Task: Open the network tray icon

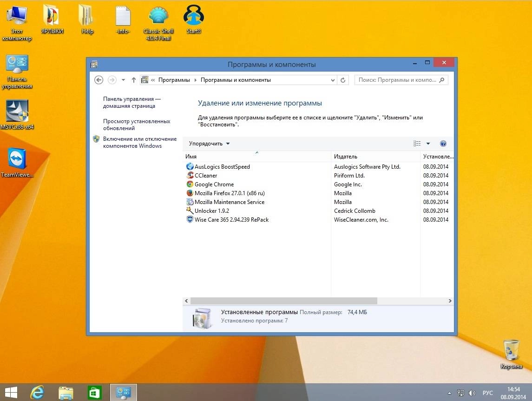Action: pyautogui.click(x=460, y=393)
